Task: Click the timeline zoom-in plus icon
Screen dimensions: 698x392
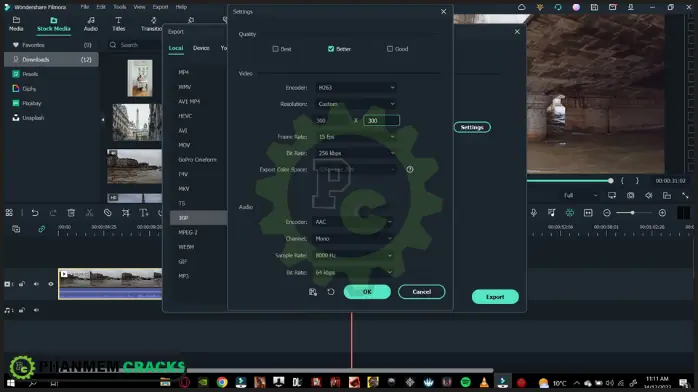Action: pyautogui.click(x=662, y=213)
